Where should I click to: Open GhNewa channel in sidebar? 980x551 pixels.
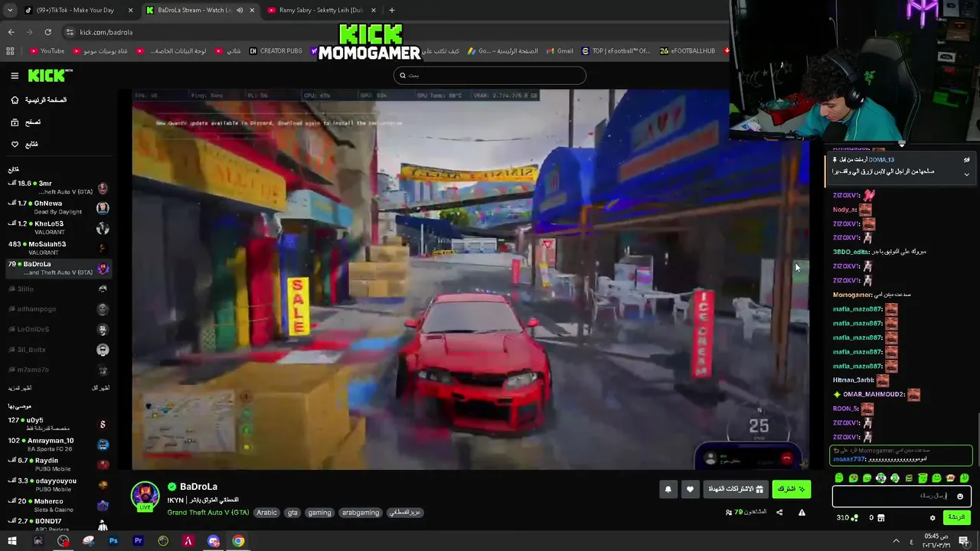click(58, 207)
